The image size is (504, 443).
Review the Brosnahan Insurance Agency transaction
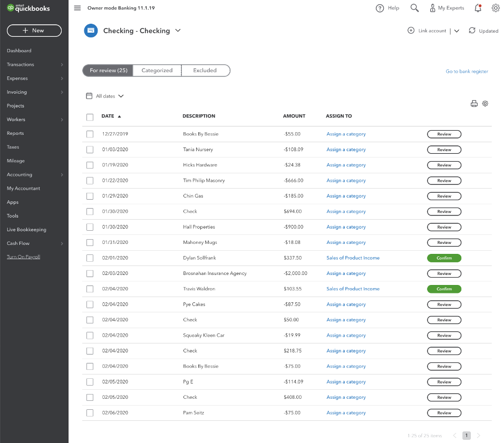(444, 273)
